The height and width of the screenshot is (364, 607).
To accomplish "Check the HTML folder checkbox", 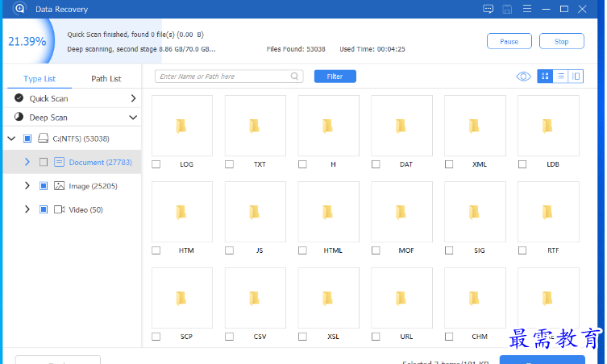I will tap(302, 250).
